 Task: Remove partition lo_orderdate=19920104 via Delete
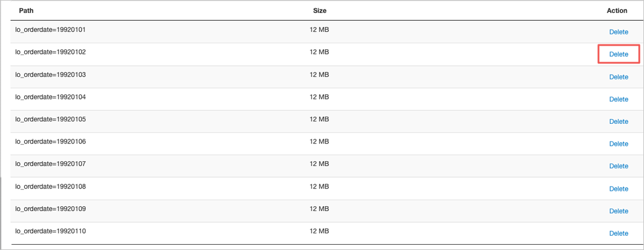coord(619,99)
